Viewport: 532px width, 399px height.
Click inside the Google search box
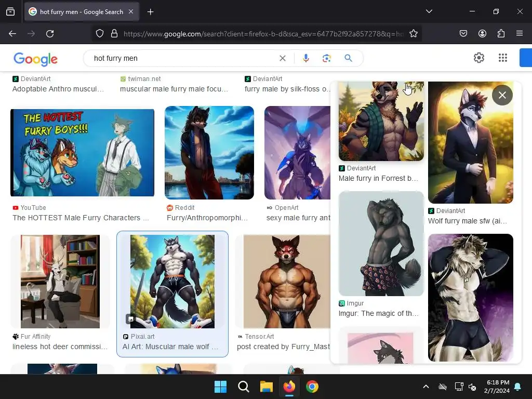pos(183,58)
